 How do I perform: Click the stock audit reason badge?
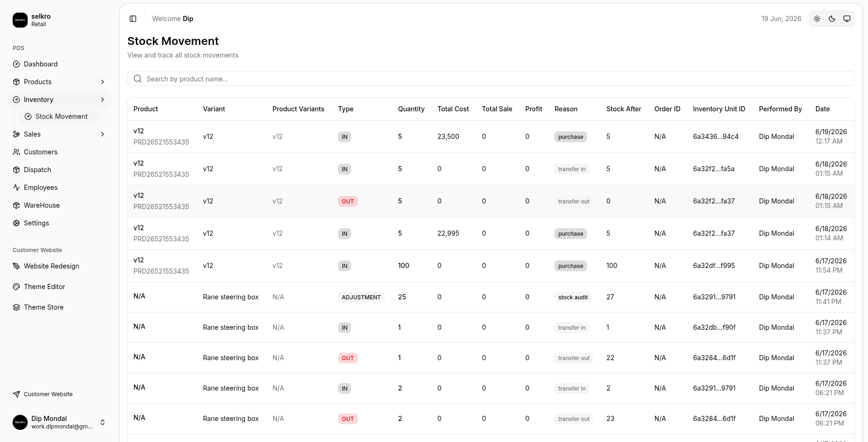coord(573,297)
